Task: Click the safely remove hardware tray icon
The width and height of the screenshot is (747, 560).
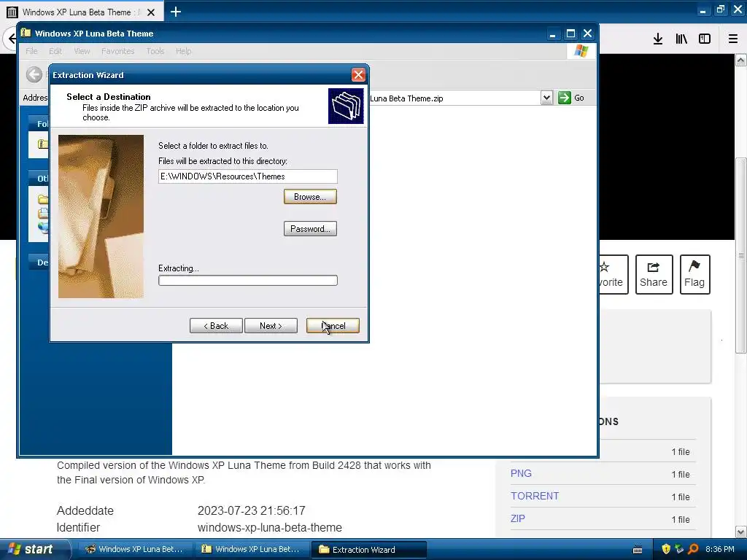Action: coord(679,549)
